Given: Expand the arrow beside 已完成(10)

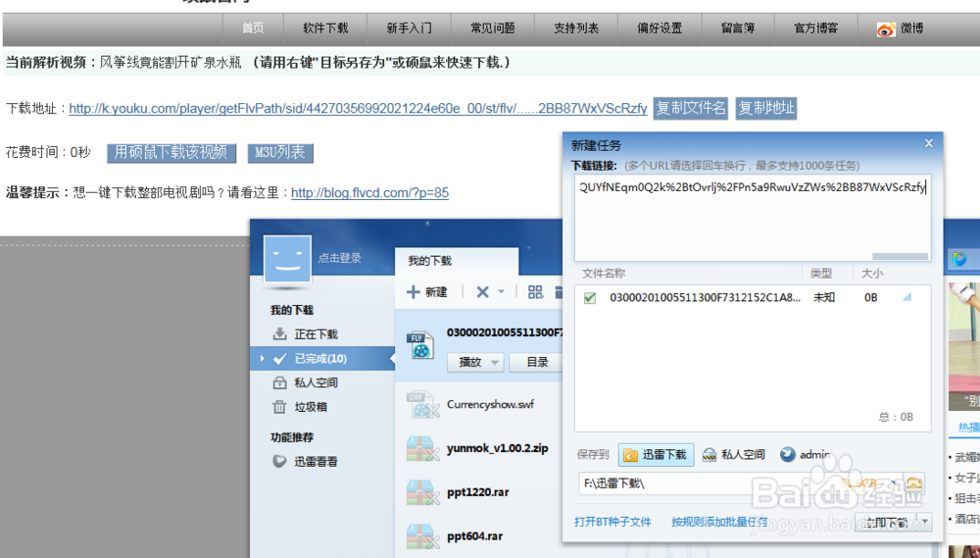Looking at the screenshot, I should tap(263, 359).
